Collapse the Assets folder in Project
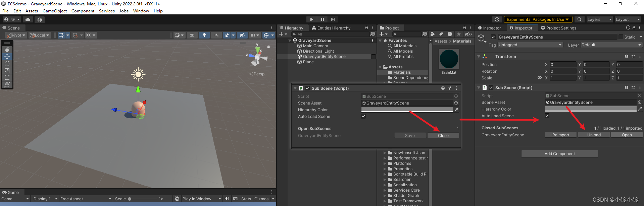This screenshot has height=206, width=644. (x=380, y=67)
